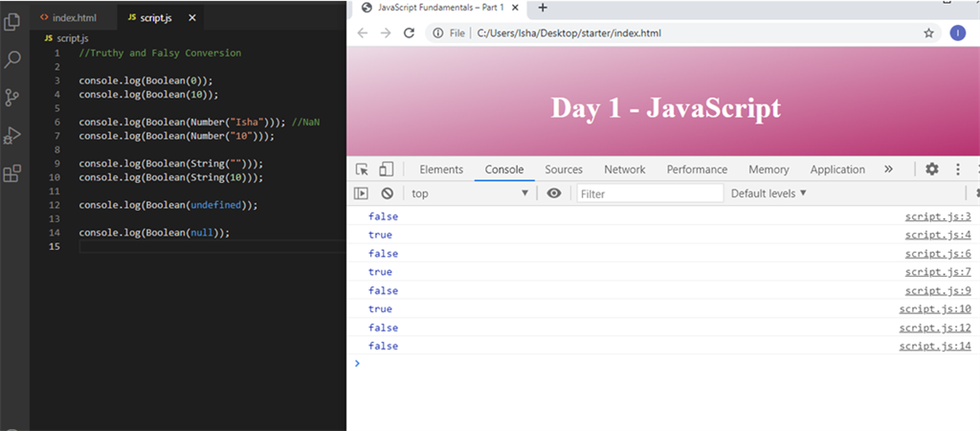The width and height of the screenshot is (980, 431).
Task: Clear the console
Action: pos(387,193)
